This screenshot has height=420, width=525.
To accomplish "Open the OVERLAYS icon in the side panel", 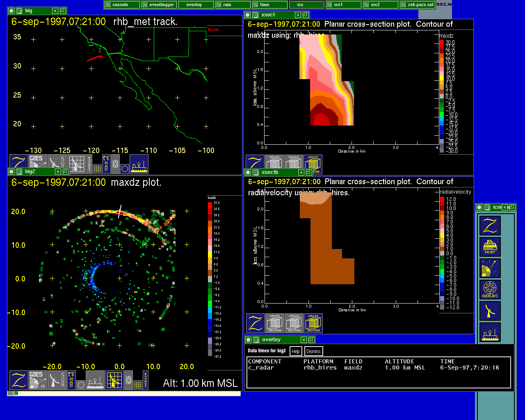I will click(490, 290).
